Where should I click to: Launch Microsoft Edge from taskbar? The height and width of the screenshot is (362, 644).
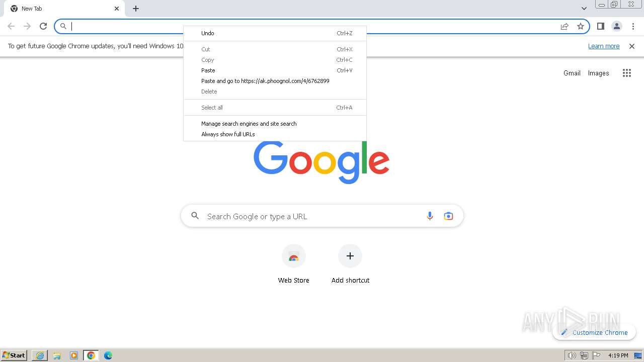pyautogui.click(x=108, y=355)
